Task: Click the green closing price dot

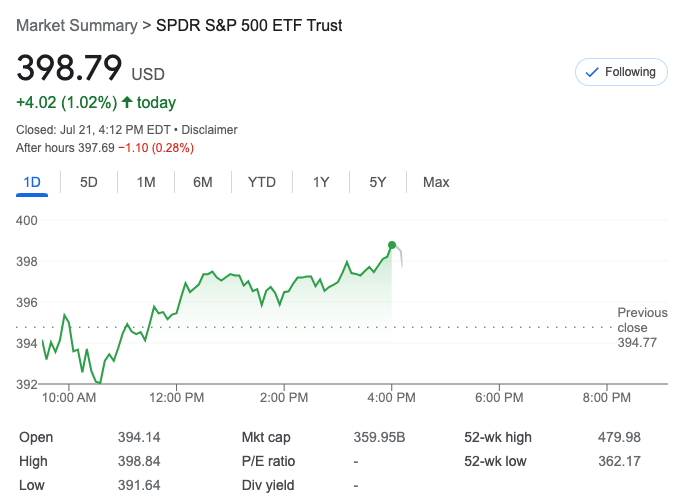Action: point(392,245)
